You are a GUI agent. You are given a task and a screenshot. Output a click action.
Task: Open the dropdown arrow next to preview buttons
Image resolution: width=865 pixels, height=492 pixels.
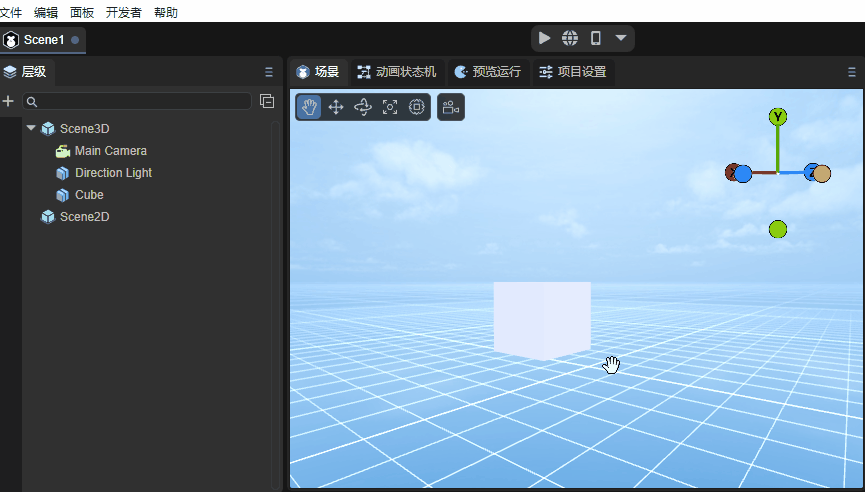click(x=621, y=38)
